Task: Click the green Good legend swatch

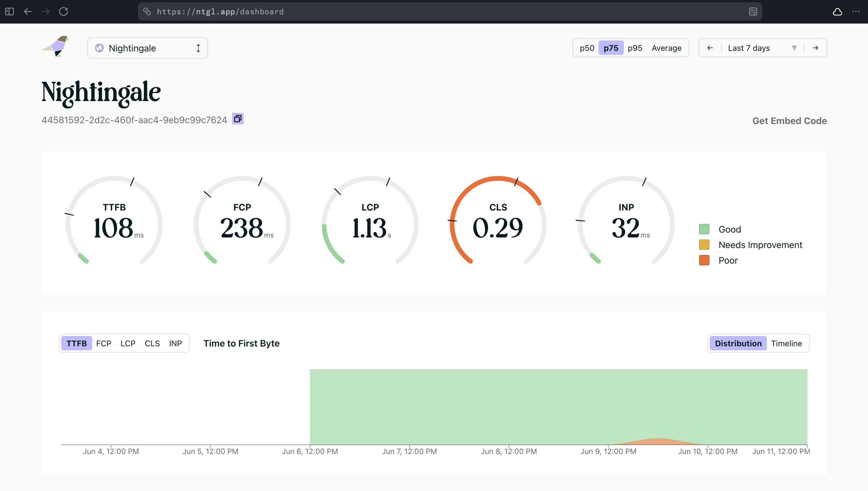Action: (x=704, y=229)
